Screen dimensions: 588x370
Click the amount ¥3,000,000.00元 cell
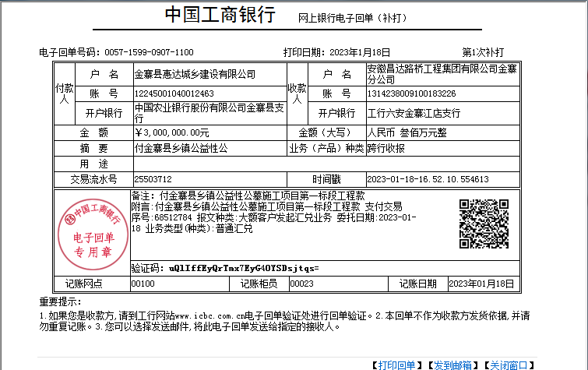172,132
